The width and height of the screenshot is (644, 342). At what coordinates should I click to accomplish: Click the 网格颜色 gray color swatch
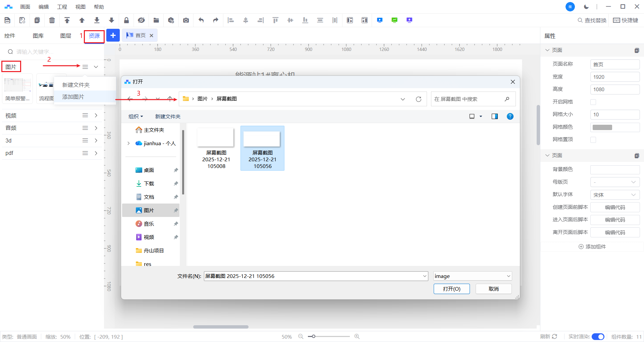[x=602, y=127]
